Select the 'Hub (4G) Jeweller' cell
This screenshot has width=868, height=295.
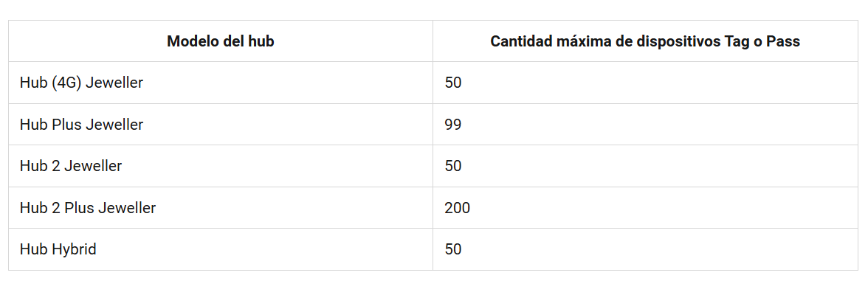pos(81,83)
